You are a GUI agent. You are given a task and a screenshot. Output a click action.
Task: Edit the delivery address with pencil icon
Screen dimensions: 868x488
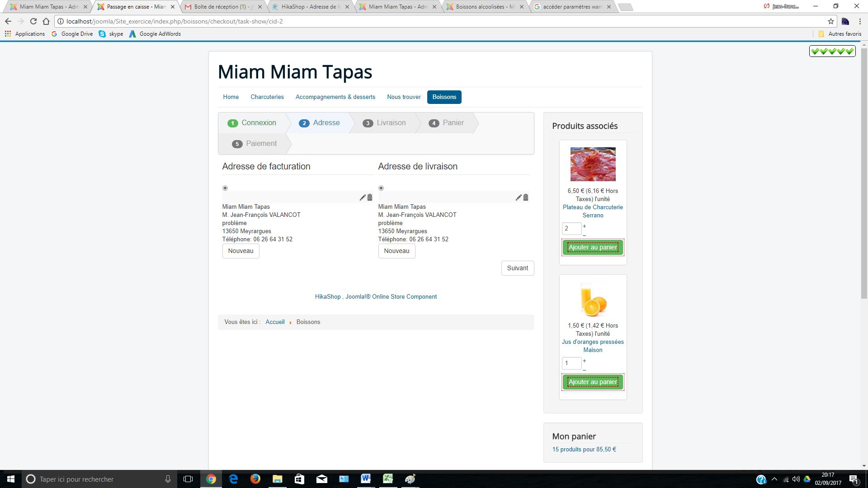[x=518, y=197]
